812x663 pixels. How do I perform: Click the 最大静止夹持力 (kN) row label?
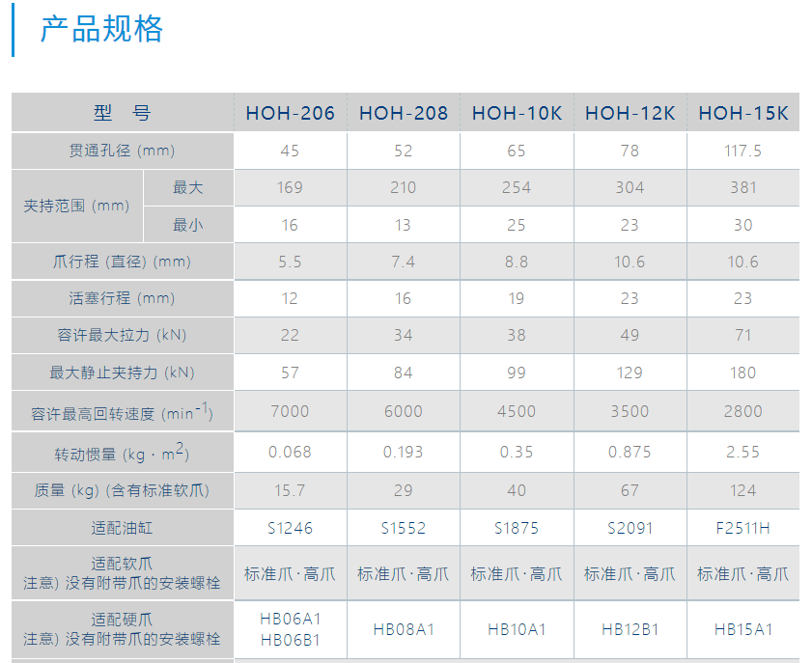[x=123, y=373]
